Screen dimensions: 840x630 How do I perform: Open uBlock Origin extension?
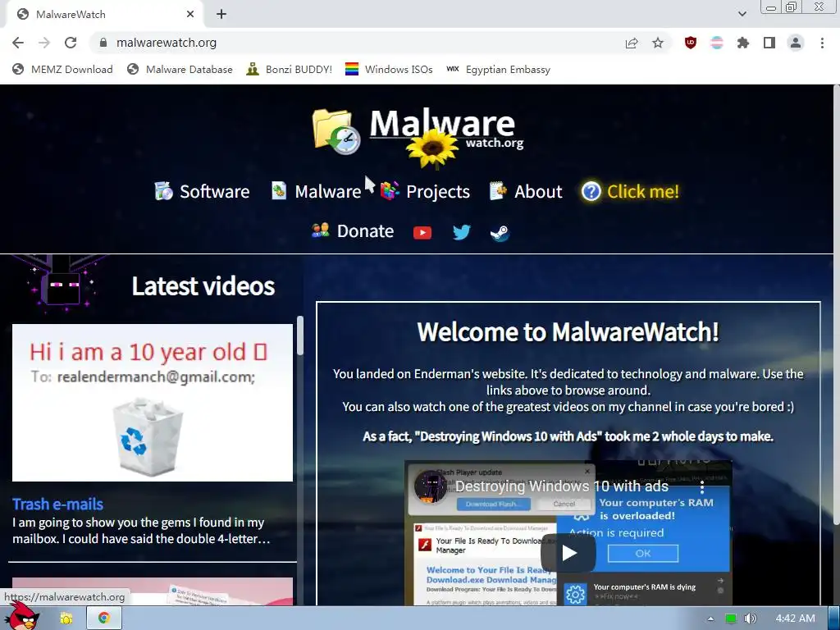(x=691, y=43)
